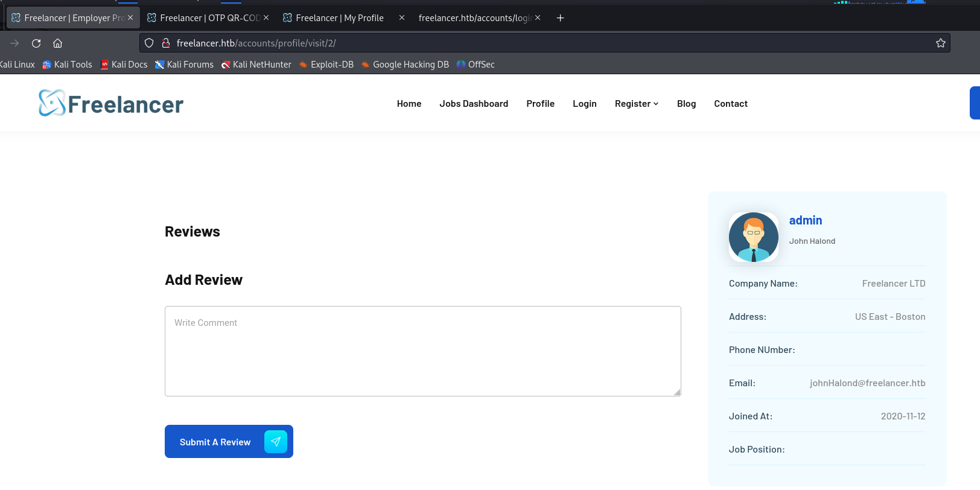The image size is (980, 490).
Task: Switch to Freelancer OTP QR-CODE tab
Action: tap(209, 18)
